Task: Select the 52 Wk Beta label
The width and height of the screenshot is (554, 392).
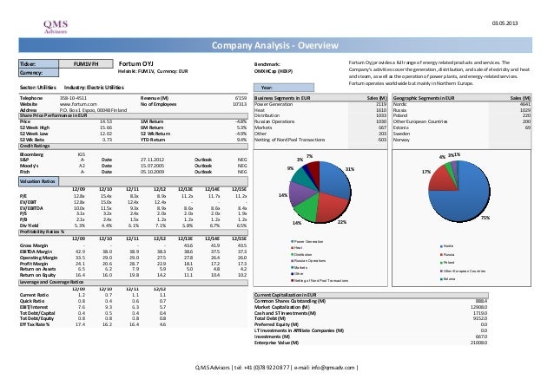Action: (x=32, y=140)
